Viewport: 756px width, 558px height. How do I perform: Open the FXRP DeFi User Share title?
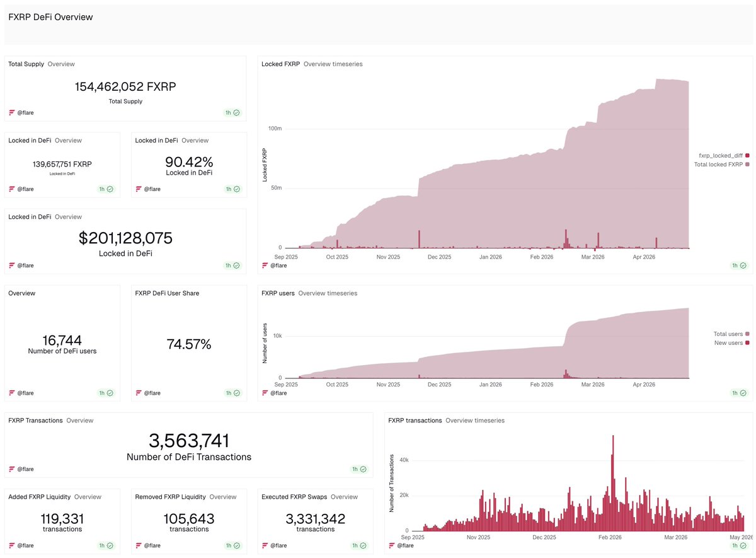[x=167, y=293]
